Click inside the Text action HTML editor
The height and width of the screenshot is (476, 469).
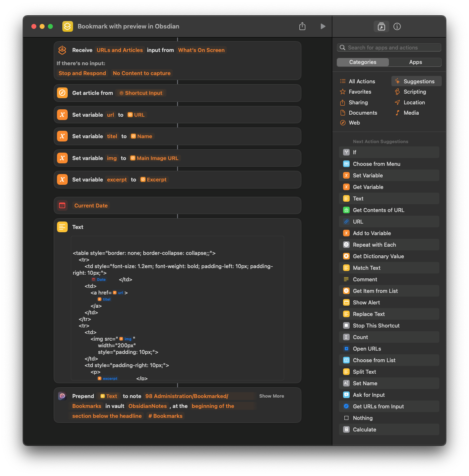(178, 308)
